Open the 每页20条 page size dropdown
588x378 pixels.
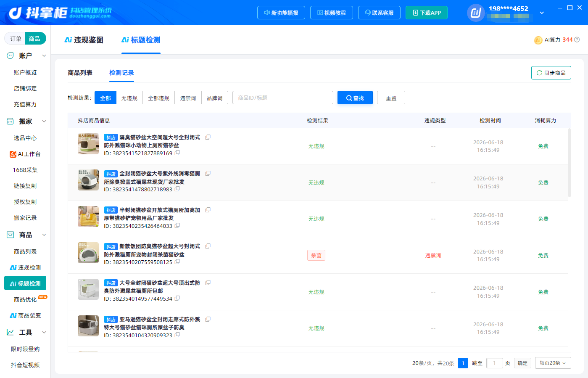(553, 363)
